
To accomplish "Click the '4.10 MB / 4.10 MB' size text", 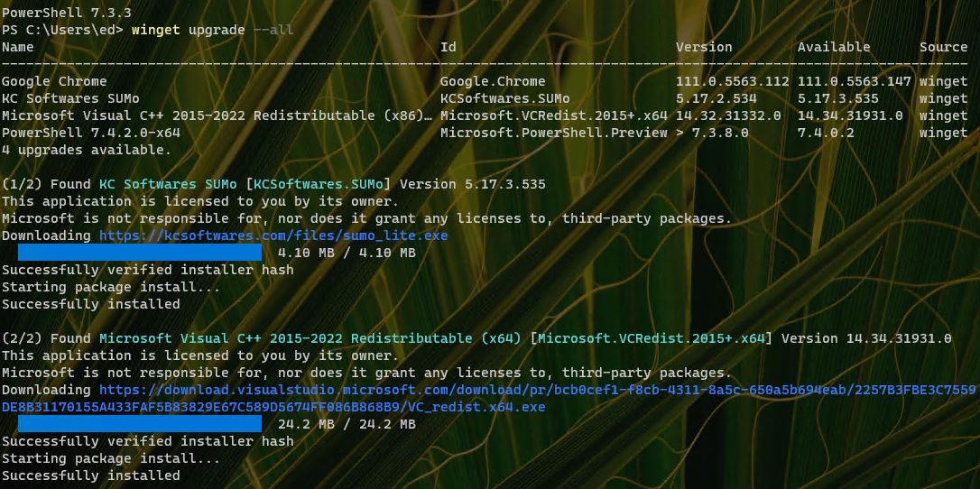I will point(347,253).
